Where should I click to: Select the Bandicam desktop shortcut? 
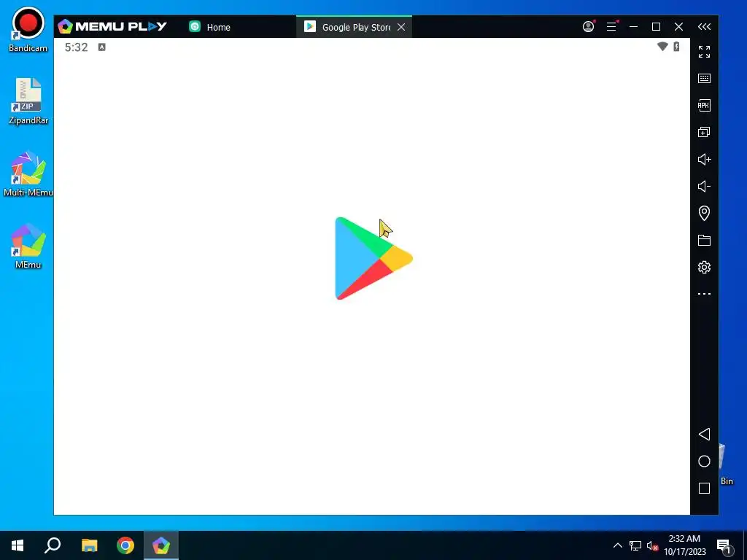click(28, 29)
